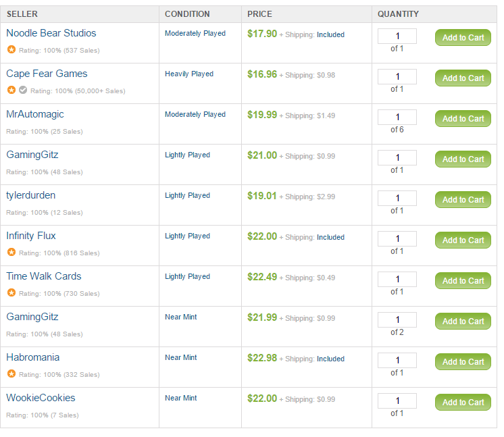Click Near Mint condition in Habromania row

coord(180,357)
